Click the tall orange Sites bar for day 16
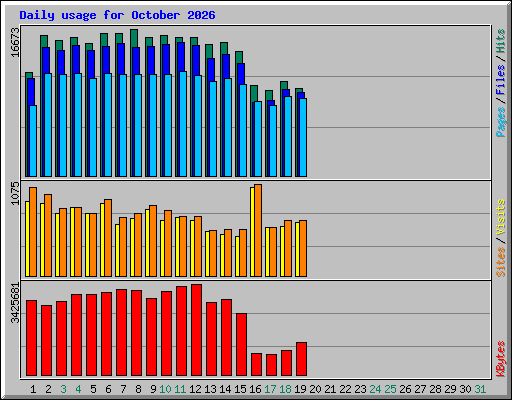Image resolution: width=512 pixels, height=400 pixels. [258, 230]
